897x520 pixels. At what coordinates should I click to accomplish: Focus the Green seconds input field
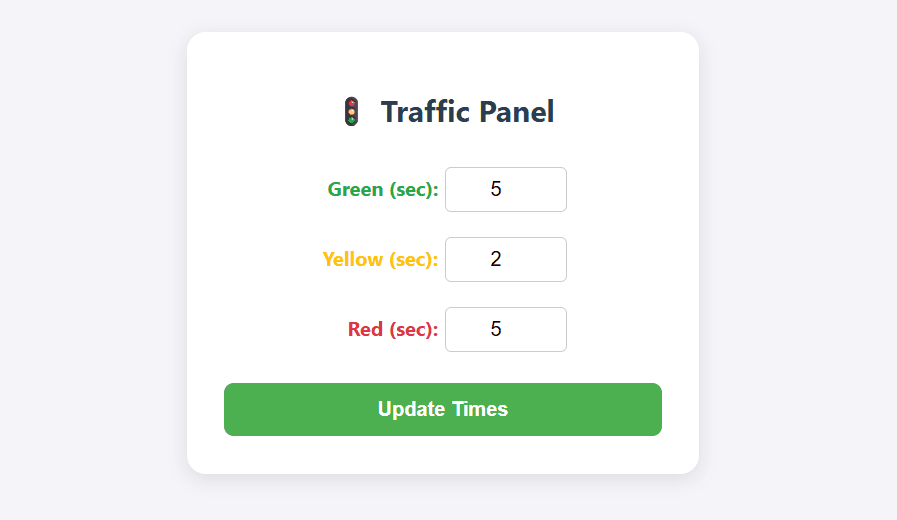505,190
